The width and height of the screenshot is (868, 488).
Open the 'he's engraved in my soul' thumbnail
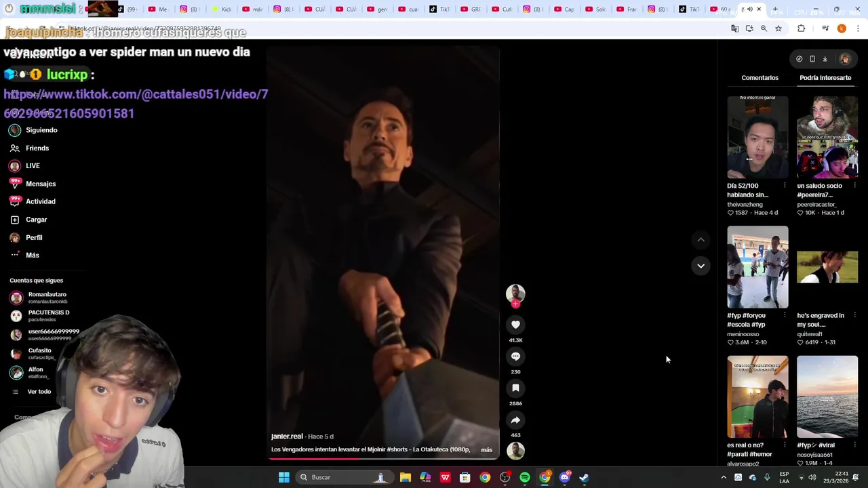pos(827,267)
